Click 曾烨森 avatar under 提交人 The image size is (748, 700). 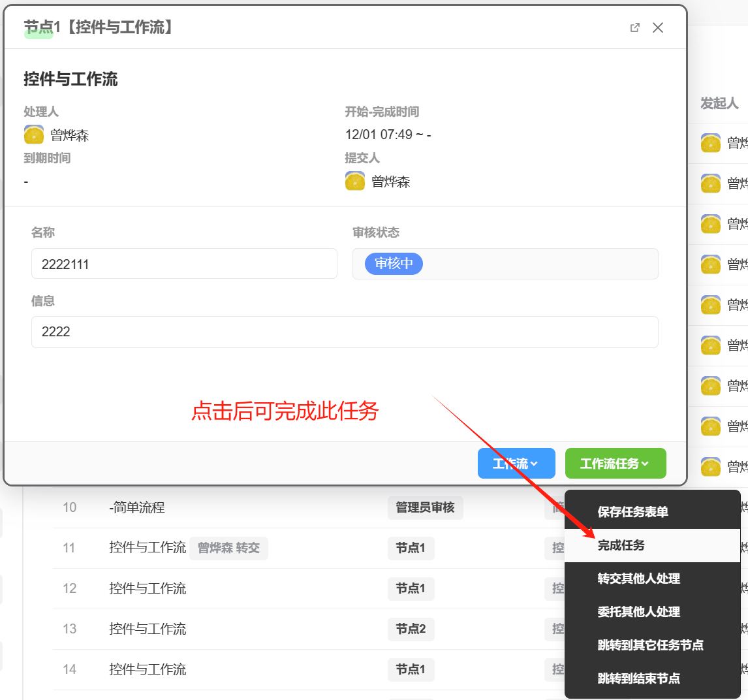point(355,182)
